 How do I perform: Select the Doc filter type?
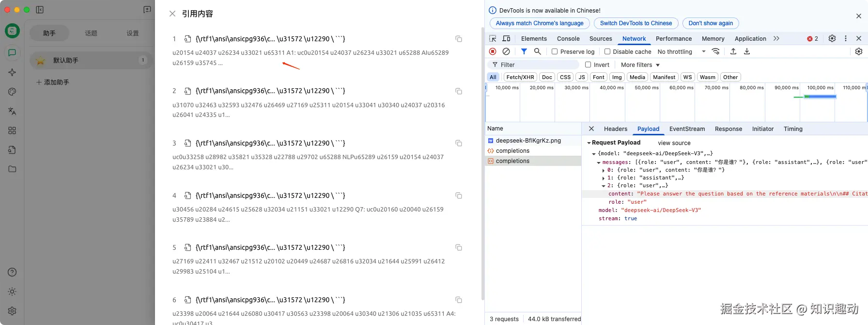point(547,77)
